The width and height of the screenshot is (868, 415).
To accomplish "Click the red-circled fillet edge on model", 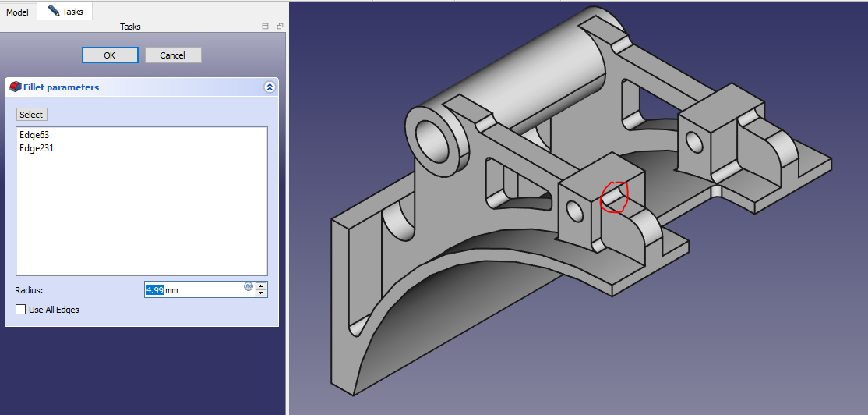I will 614,198.
